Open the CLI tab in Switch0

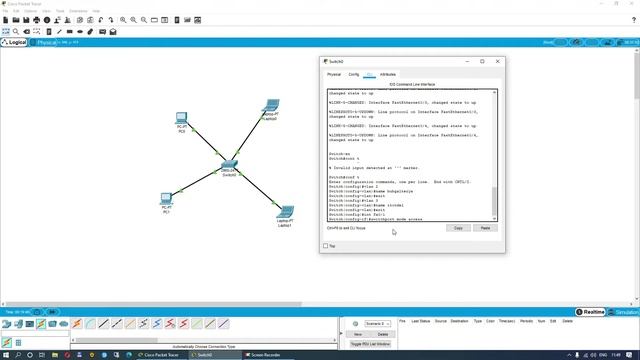pos(369,74)
